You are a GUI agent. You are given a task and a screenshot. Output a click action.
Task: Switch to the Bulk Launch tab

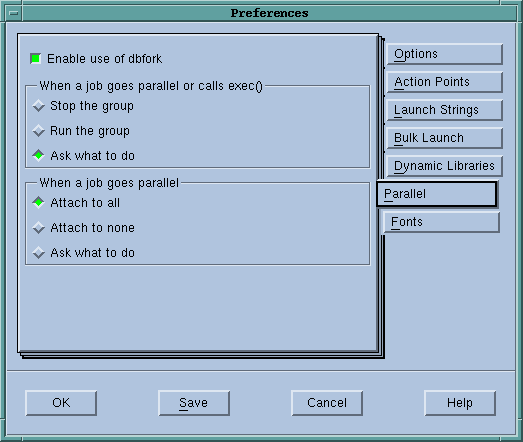(444, 138)
